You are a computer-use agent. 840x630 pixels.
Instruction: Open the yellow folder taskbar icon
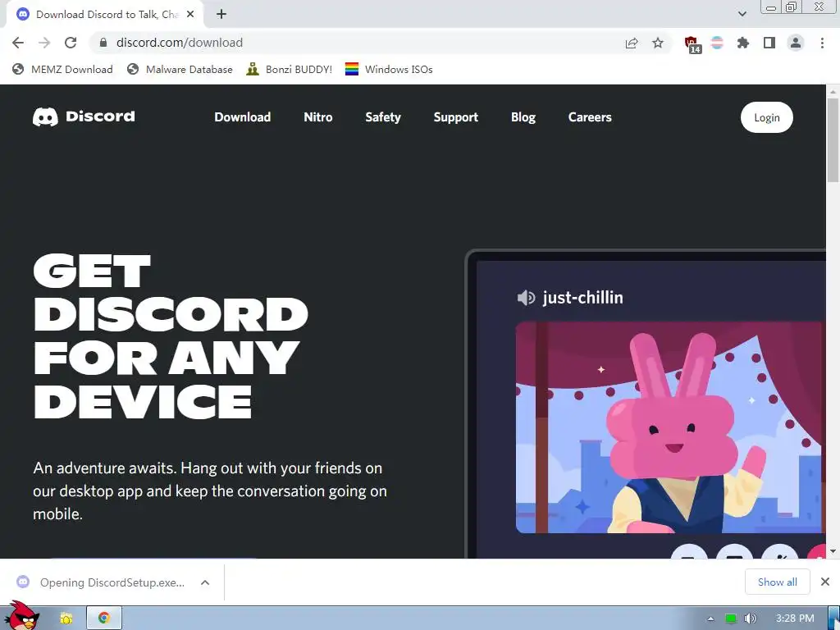coord(66,619)
